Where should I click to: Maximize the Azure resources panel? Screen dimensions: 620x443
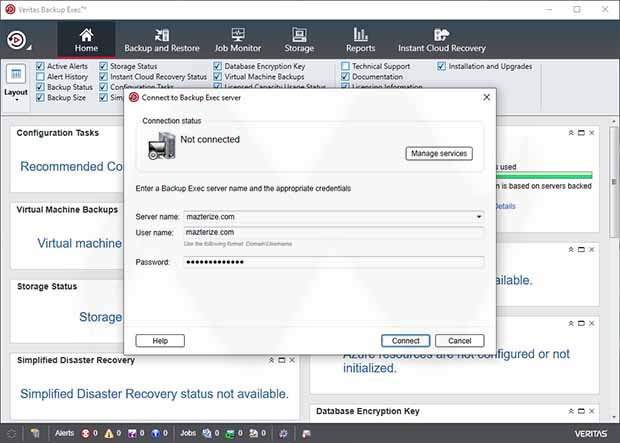tap(581, 323)
